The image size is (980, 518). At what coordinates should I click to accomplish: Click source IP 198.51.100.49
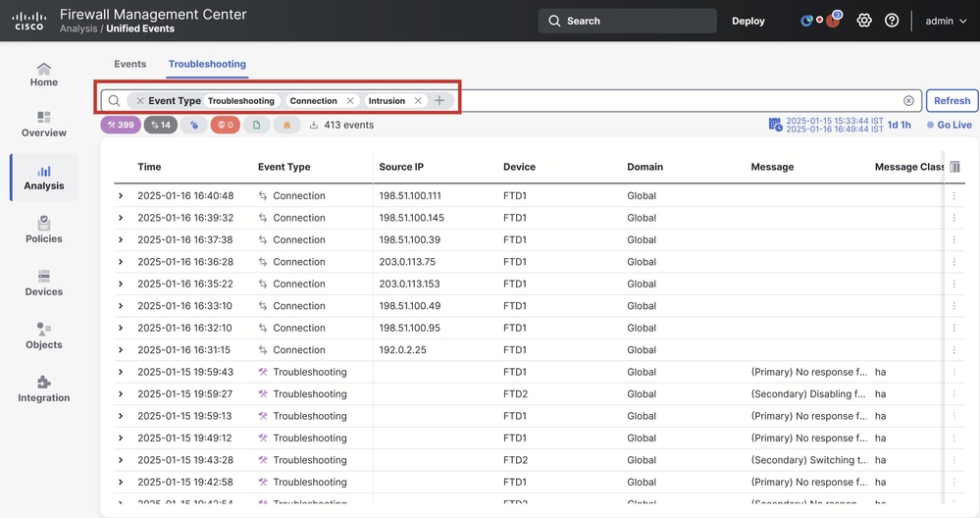(x=409, y=305)
